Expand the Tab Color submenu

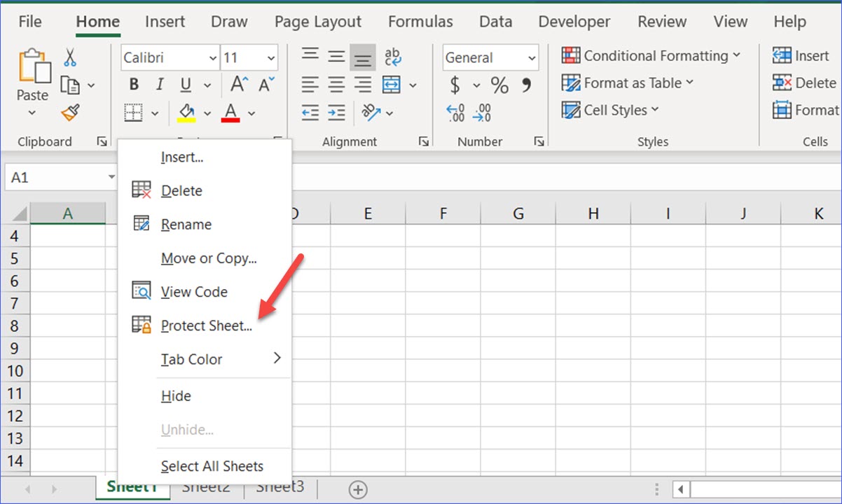point(191,359)
